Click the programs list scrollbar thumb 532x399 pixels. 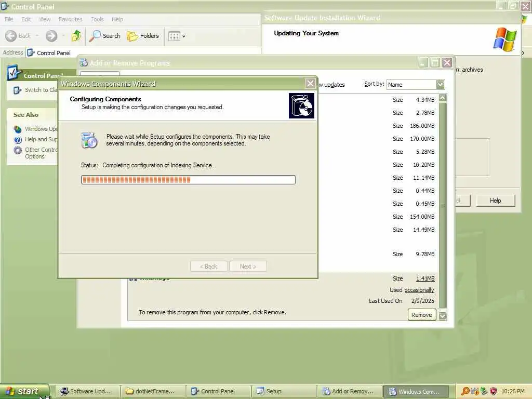443,205
